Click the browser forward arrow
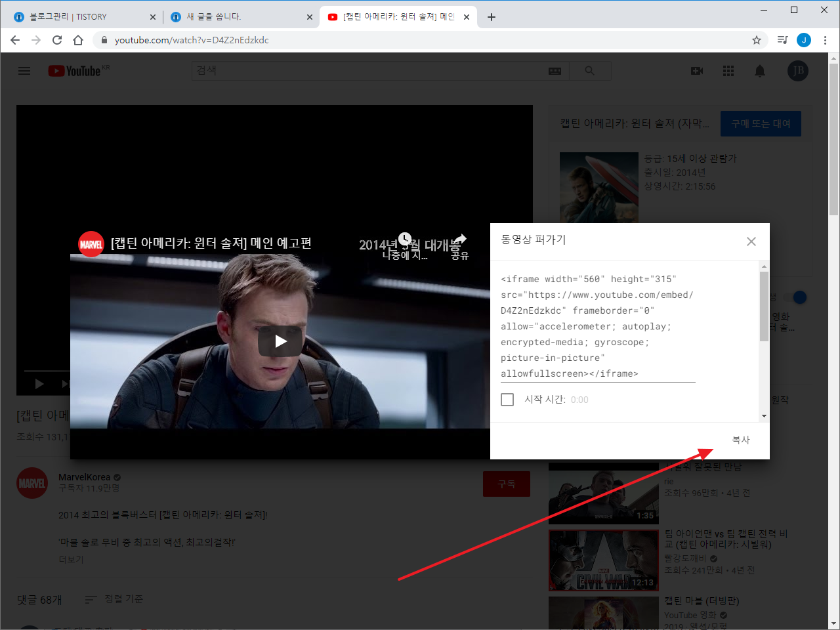Screen dimensions: 840x630 (36, 40)
